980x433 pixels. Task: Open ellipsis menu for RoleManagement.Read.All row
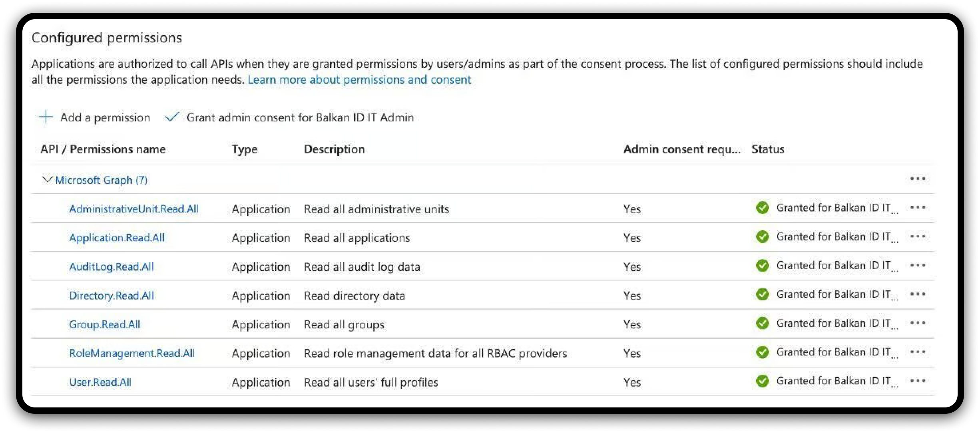[x=918, y=352]
